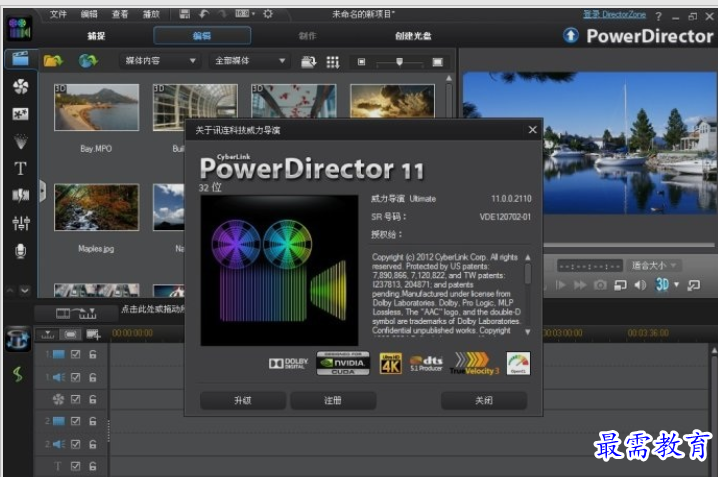This screenshot has height=477, width=718.
Task: Toggle title track enable checkbox
Action: pyautogui.click(x=76, y=466)
